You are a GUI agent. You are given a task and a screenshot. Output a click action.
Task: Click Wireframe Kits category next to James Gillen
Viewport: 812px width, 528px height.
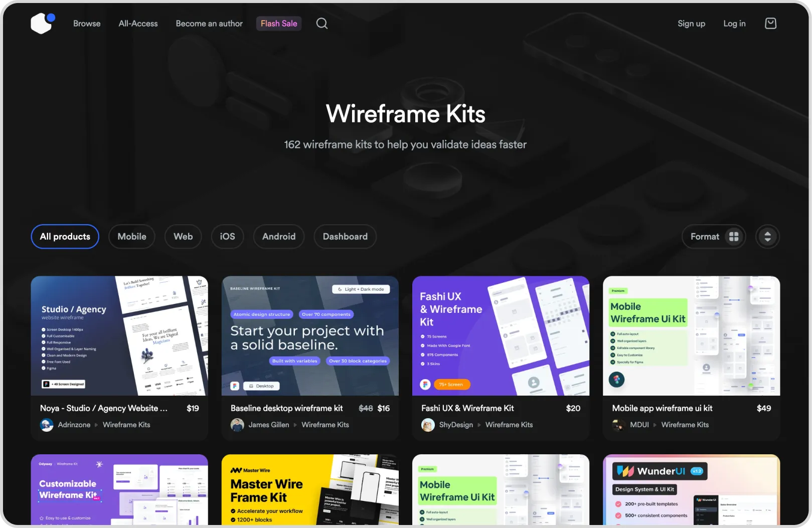coord(325,425)
